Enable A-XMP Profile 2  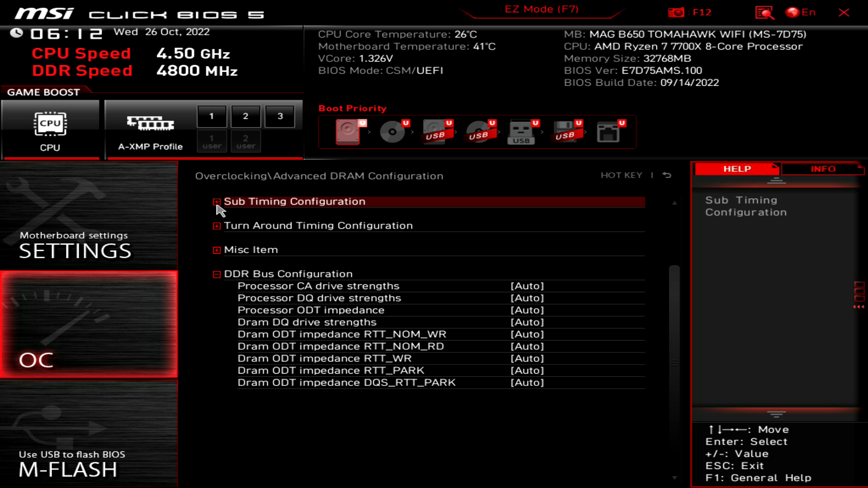245,116
